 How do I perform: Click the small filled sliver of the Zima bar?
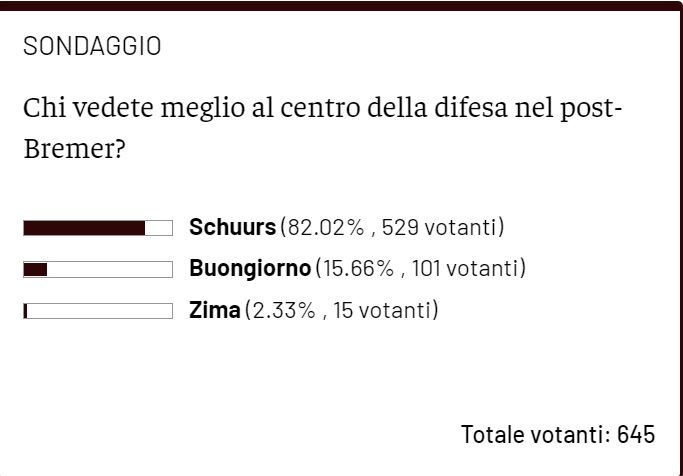coord(25,311)
